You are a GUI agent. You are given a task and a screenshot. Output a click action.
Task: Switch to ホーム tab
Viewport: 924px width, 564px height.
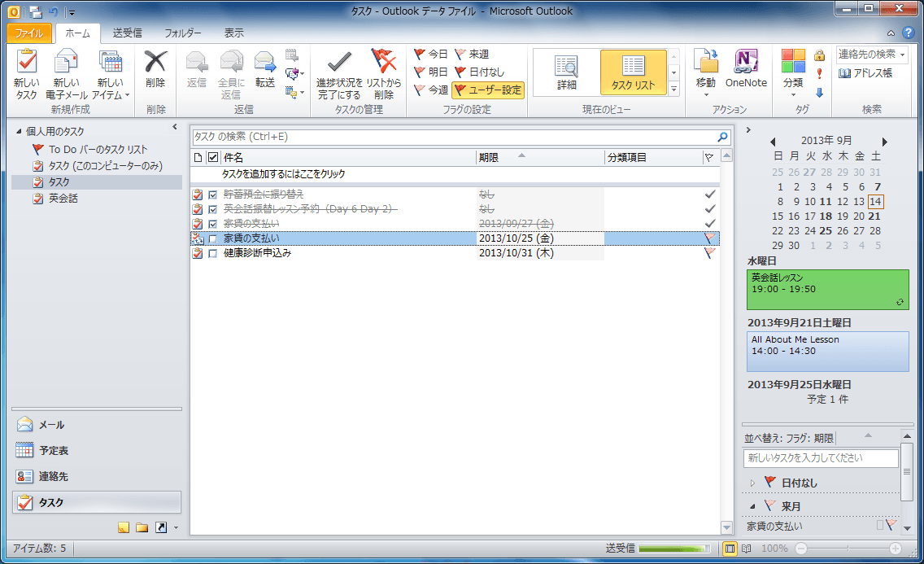(78, 33)
